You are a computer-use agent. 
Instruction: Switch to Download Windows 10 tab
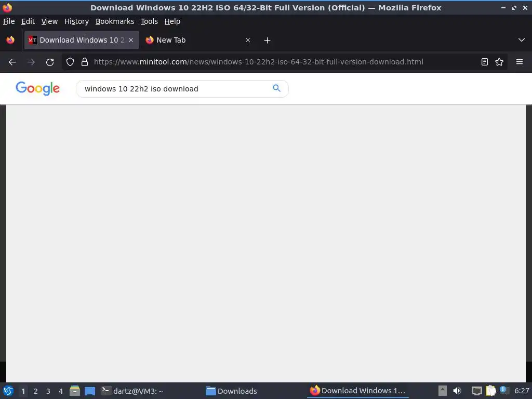point(82,40)
